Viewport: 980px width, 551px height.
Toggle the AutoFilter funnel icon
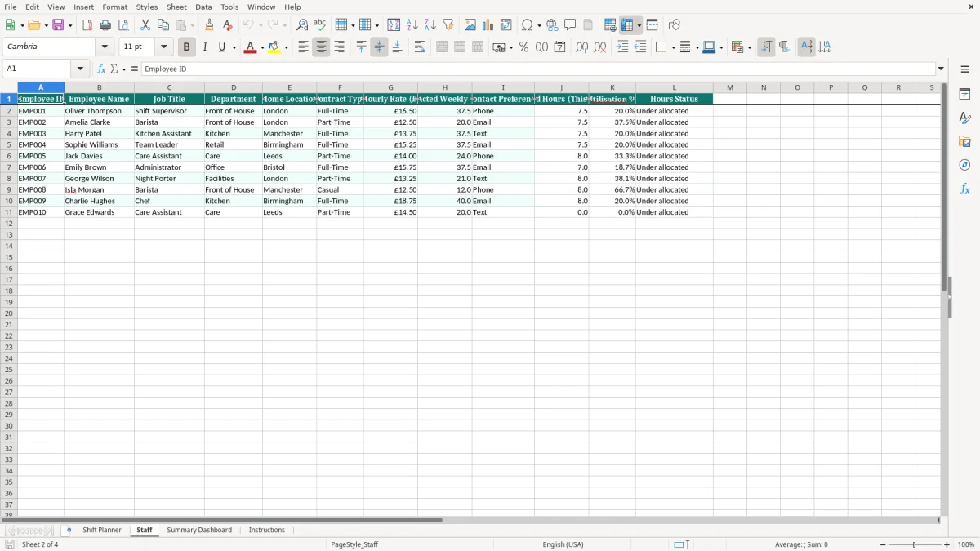[448, 25]
